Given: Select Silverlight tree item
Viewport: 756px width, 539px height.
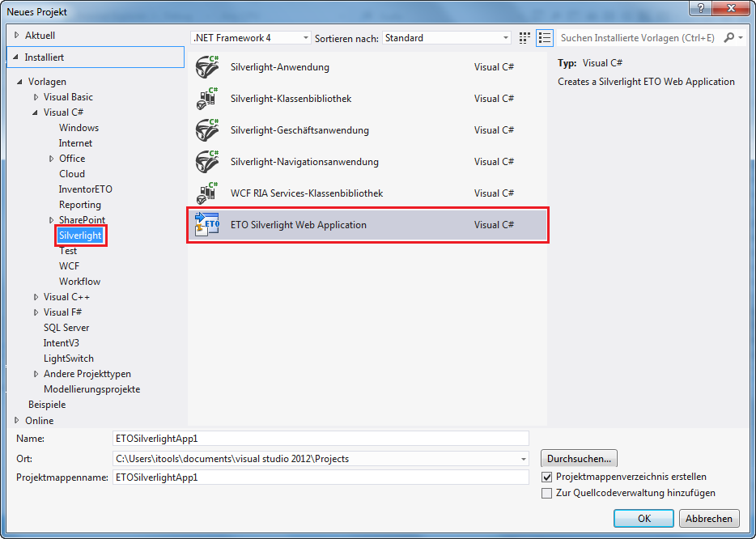Looking at the screenshot, I should click(x=80, y=236).
